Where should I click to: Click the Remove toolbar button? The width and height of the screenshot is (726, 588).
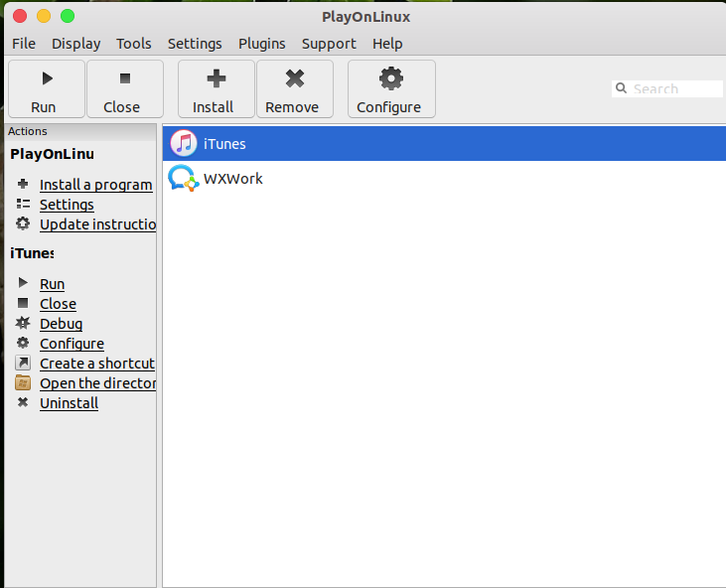[295, 88]
